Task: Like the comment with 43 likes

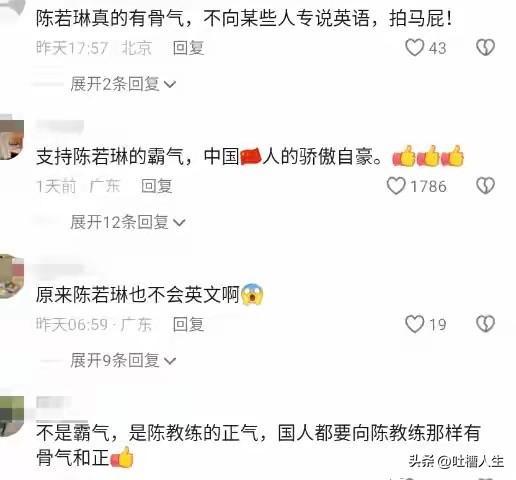Action: 414,47
